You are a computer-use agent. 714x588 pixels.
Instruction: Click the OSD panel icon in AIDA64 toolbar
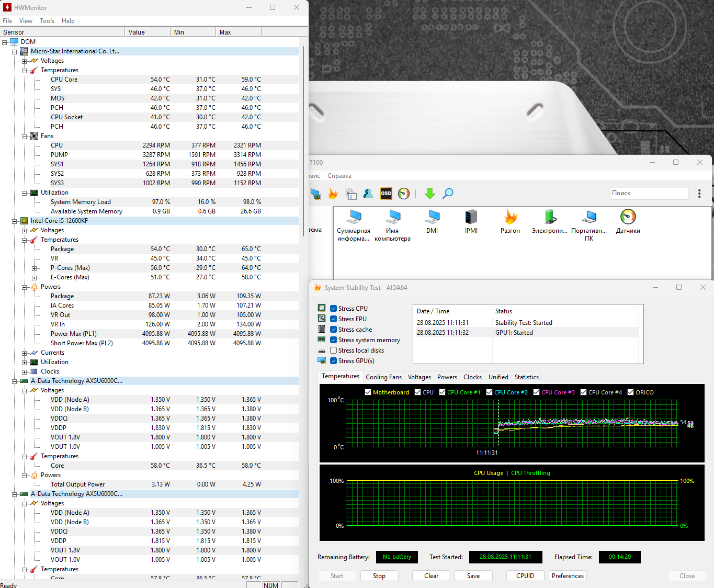(x=386, y=194)
